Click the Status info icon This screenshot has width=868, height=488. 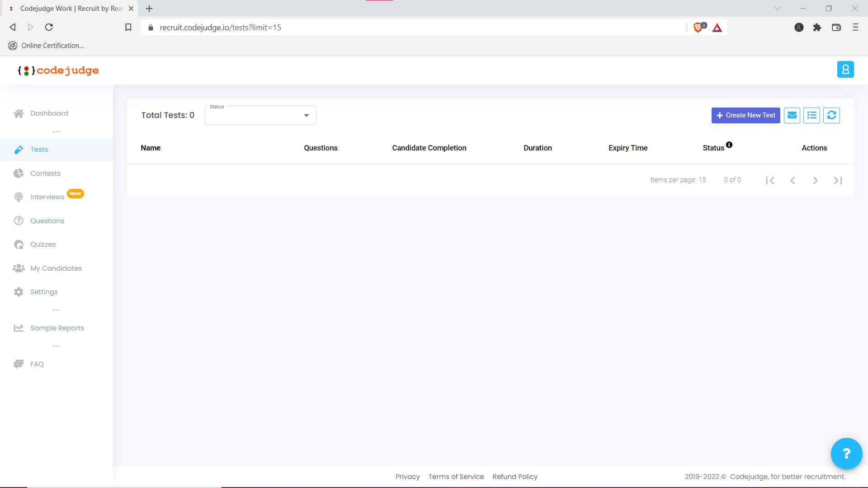click(729, 145)
